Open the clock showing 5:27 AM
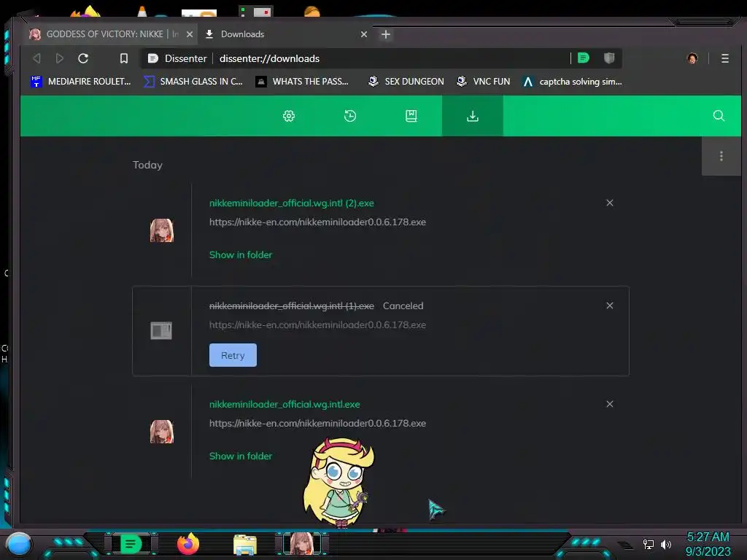Image resolution: width=747 pixels, height=560 pixels. [708, 544]
